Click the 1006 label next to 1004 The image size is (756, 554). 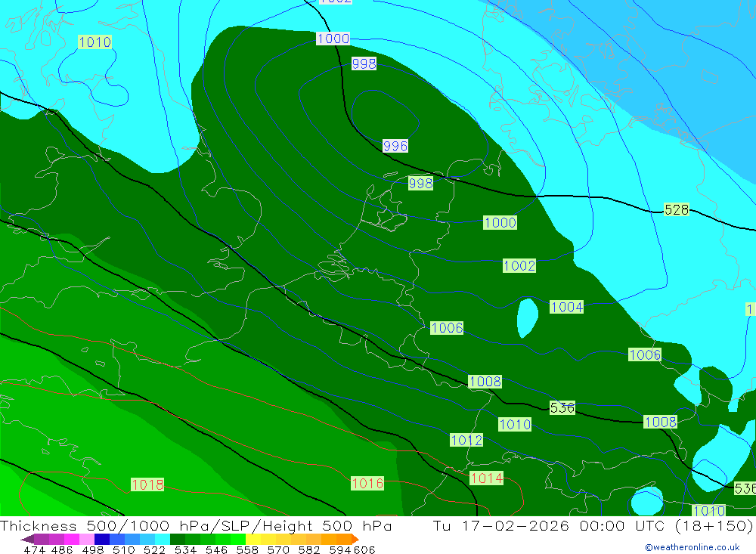pos(447,328)
